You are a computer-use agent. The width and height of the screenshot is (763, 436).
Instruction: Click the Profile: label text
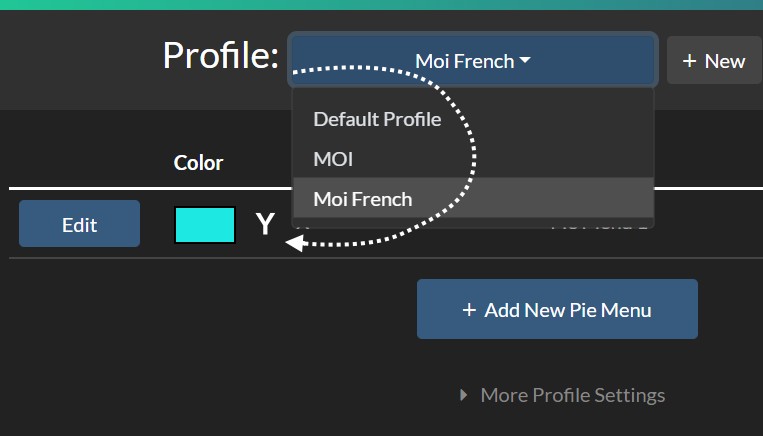point(220,55)
